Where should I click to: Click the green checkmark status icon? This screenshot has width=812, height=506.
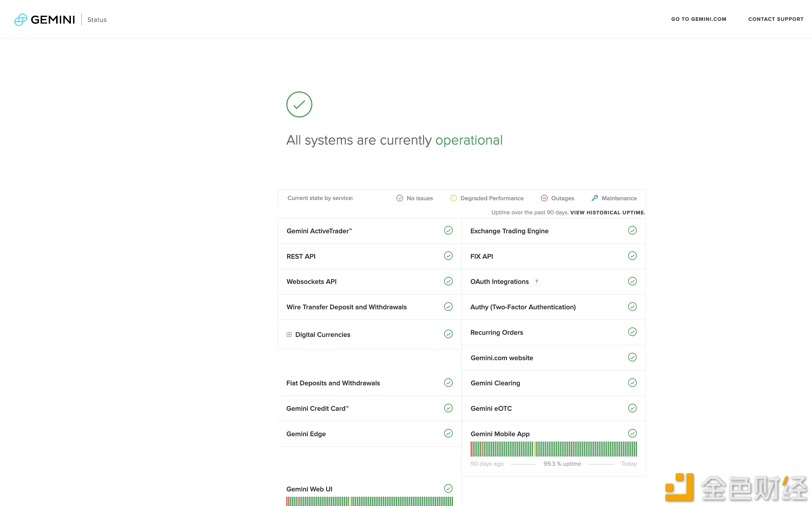coord(299,105)
